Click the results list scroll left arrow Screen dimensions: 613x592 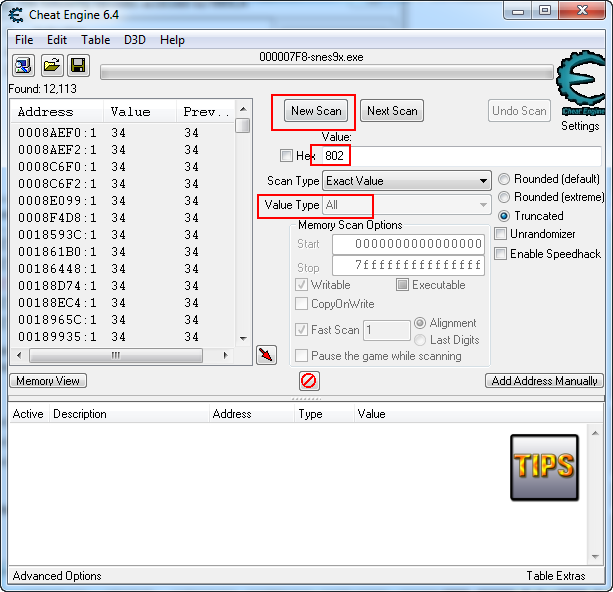(x=19, y=355)
